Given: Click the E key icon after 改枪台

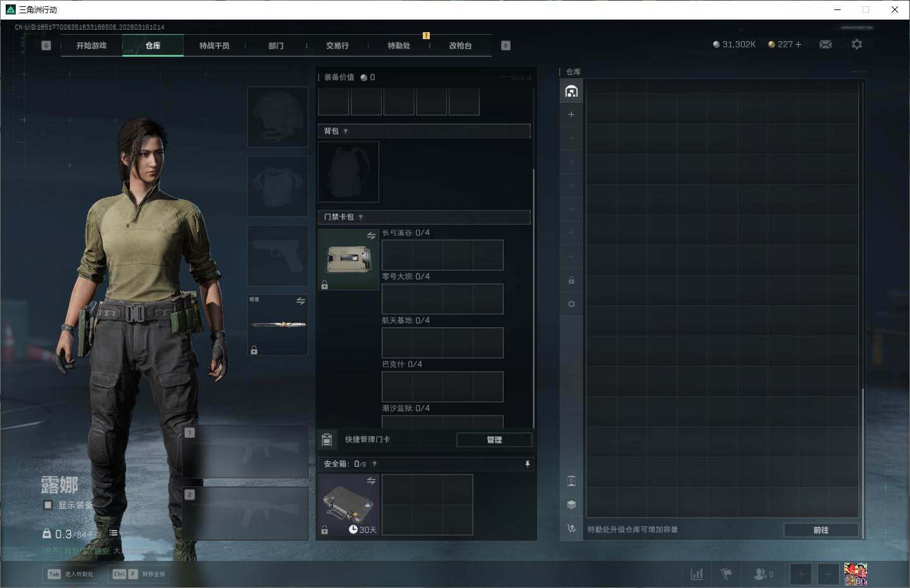Looking at the screenshot, I should [505, 45].
